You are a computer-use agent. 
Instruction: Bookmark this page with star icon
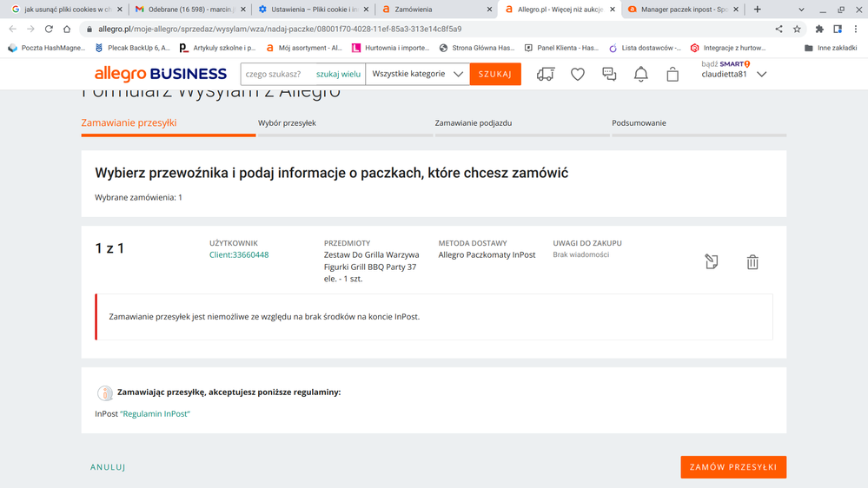[797, 29]
